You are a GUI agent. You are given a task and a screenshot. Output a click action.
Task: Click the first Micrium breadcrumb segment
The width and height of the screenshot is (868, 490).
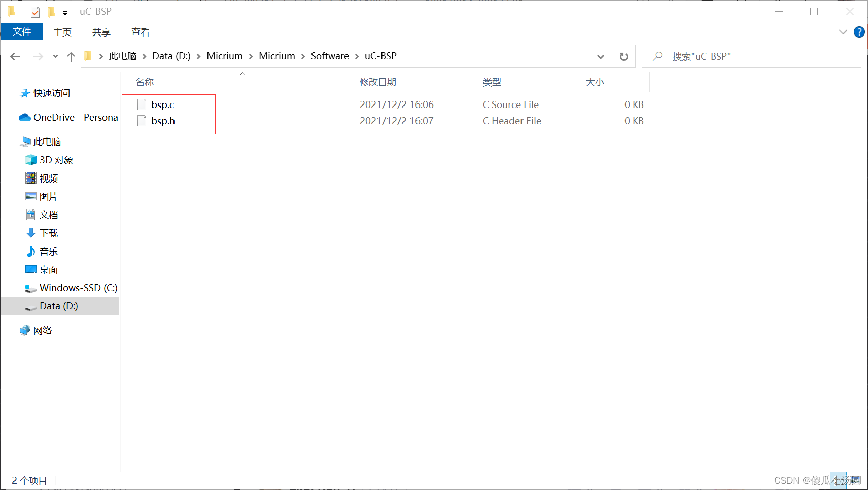(225, 56)
